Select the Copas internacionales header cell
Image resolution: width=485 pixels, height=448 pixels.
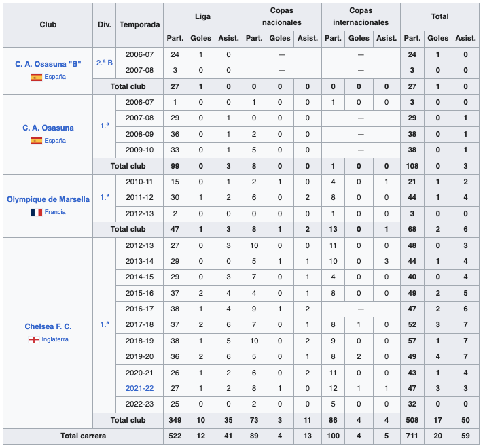(x=360, y=16)
